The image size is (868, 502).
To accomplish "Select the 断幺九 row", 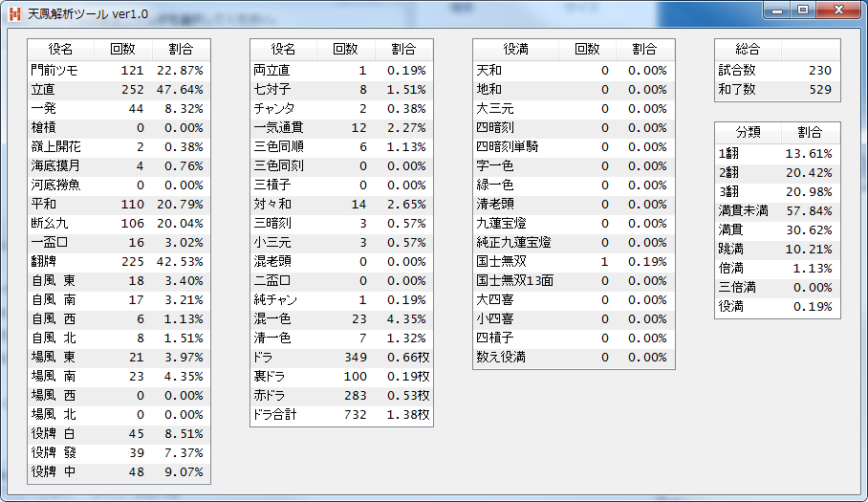I will coord(119,224).
